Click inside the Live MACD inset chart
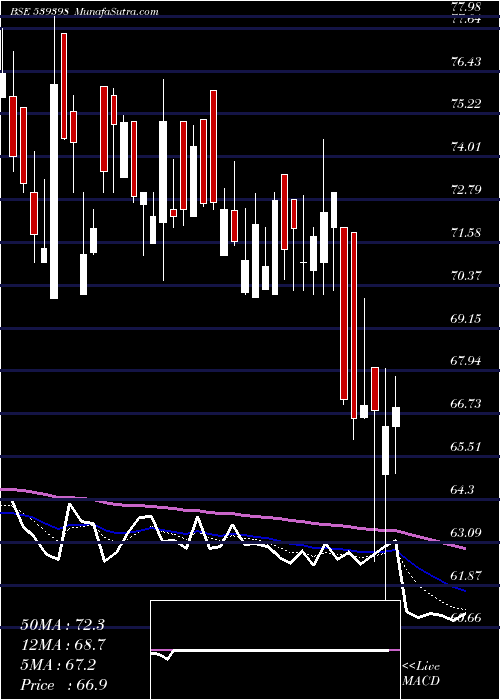The width and height of the screenshot is (500, 700). pyautogui.click(x=275, y=650)
